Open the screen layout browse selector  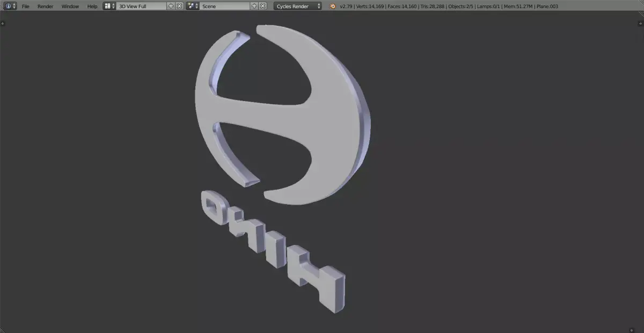coord(109,6)
